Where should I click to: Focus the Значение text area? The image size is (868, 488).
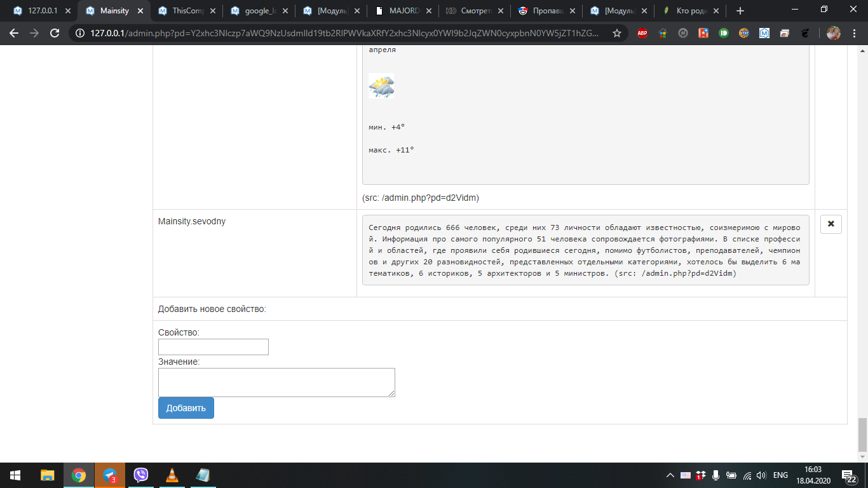click(x=276, y=383)
